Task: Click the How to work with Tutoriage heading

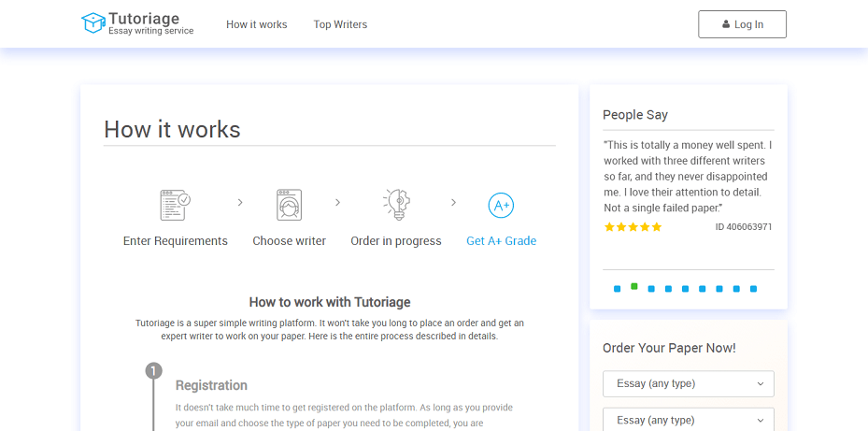Action: pos(330,302)
